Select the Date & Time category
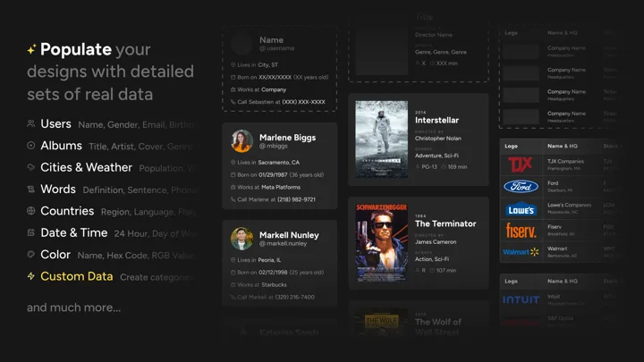Viewport: 644px width, 362px height. (x=74, y=232)
